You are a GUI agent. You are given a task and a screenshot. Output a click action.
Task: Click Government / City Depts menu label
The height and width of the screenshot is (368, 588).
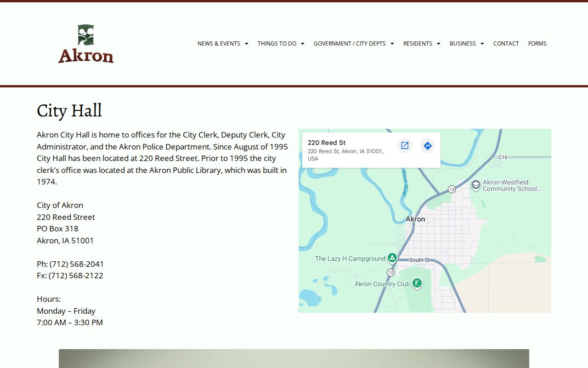click(x=350, y=43)
